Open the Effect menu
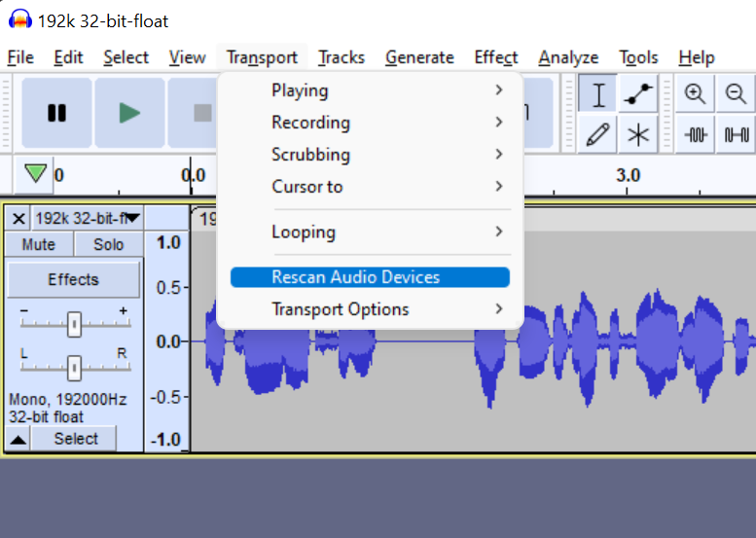 495,57
